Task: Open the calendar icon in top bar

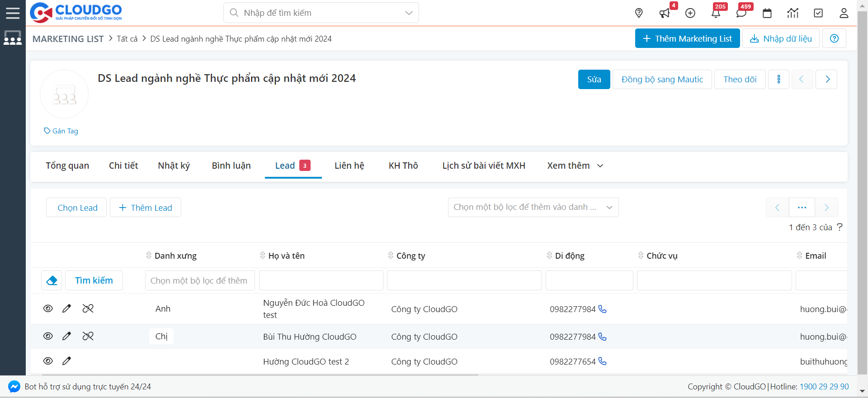Action: click(x=767, y=13)
